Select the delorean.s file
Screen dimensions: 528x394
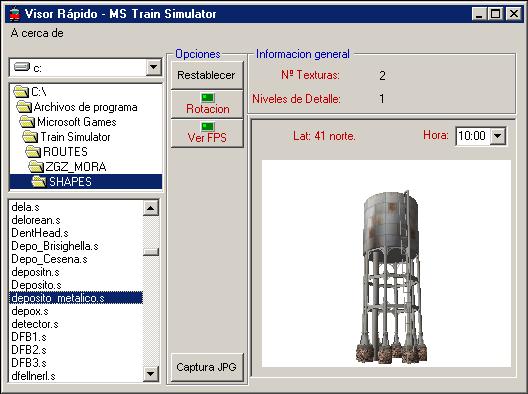[x=36, y=220]
